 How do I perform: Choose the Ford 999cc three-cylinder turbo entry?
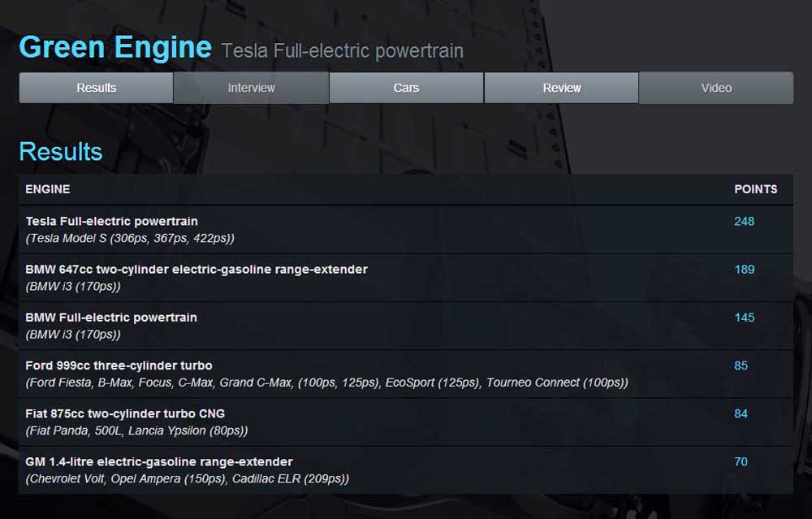point(119,365)
